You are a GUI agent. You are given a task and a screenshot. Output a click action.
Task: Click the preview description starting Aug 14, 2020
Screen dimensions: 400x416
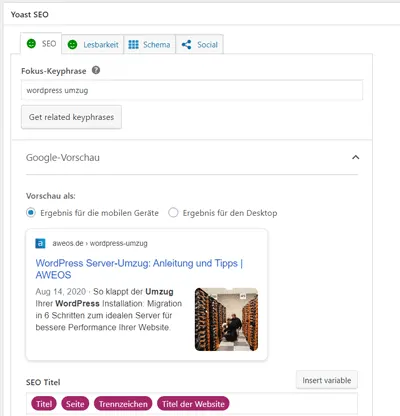[x=109, y=309]
